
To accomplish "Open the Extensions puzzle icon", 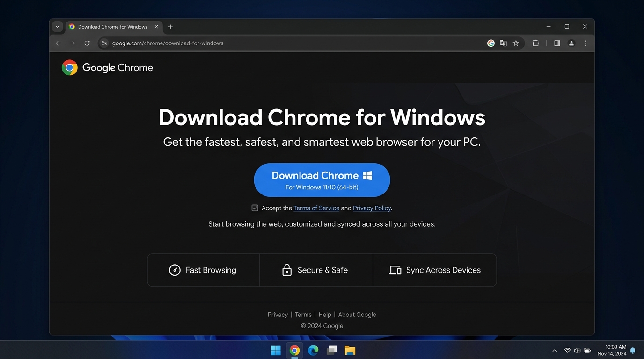I will (536, 43).
